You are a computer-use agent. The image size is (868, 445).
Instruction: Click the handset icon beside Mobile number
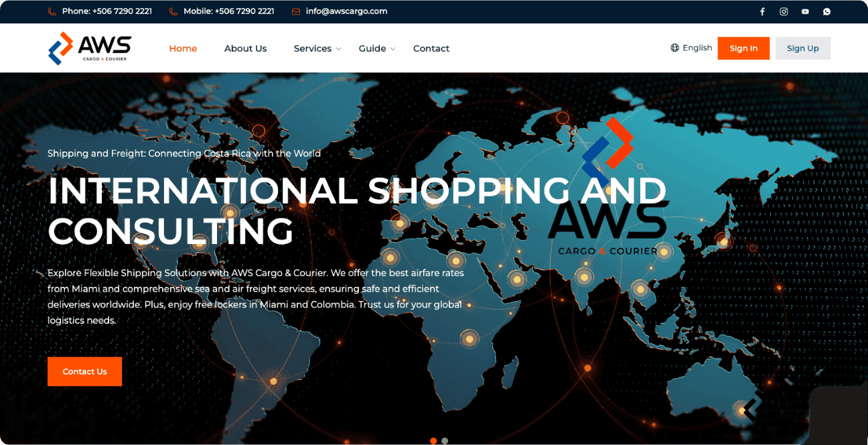click(173, 11)
